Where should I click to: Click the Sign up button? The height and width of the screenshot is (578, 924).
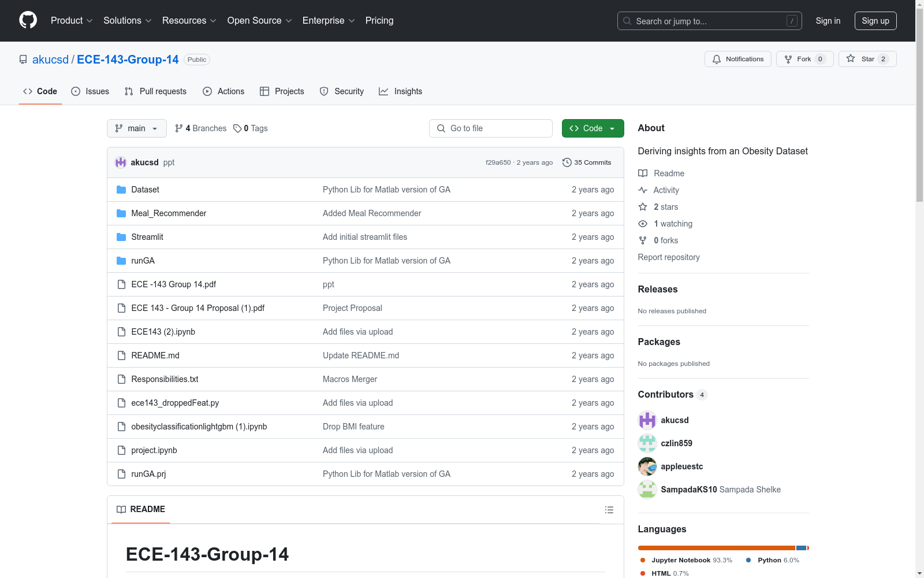[x=875, y=21]
